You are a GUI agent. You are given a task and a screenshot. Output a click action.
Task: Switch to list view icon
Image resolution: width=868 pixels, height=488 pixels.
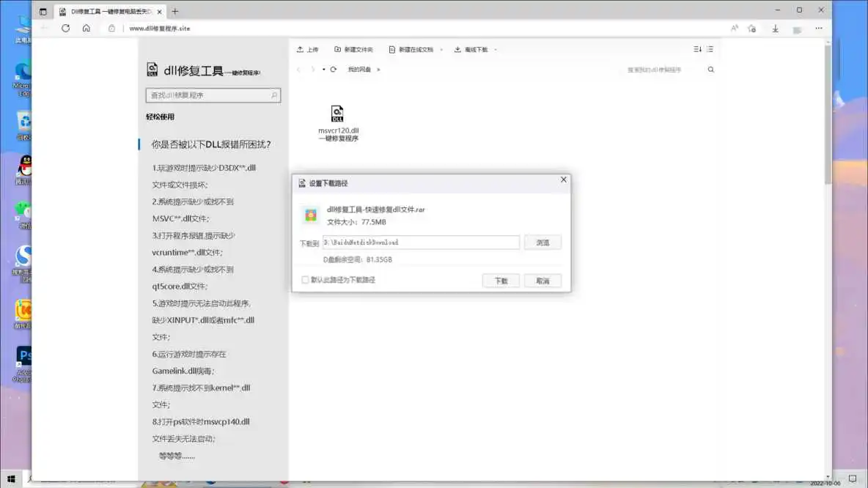pos(710,49)
